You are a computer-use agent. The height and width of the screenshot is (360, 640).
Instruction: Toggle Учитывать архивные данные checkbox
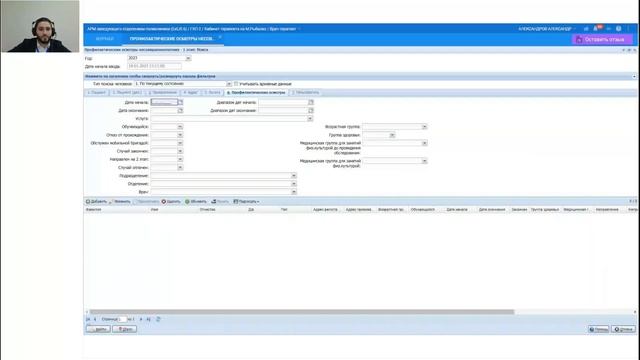pyautogui.click(x=236, y=84)
